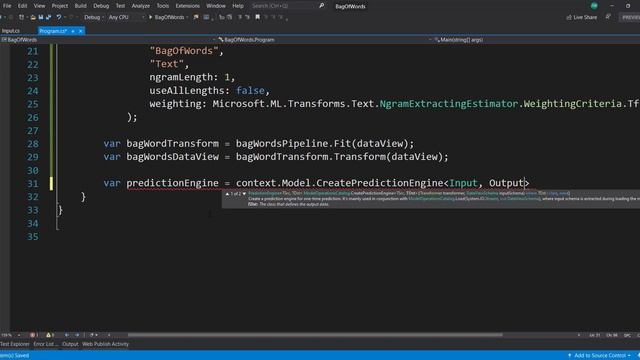
Task: Open the Help menu
Action: click(x=238, y=6)
